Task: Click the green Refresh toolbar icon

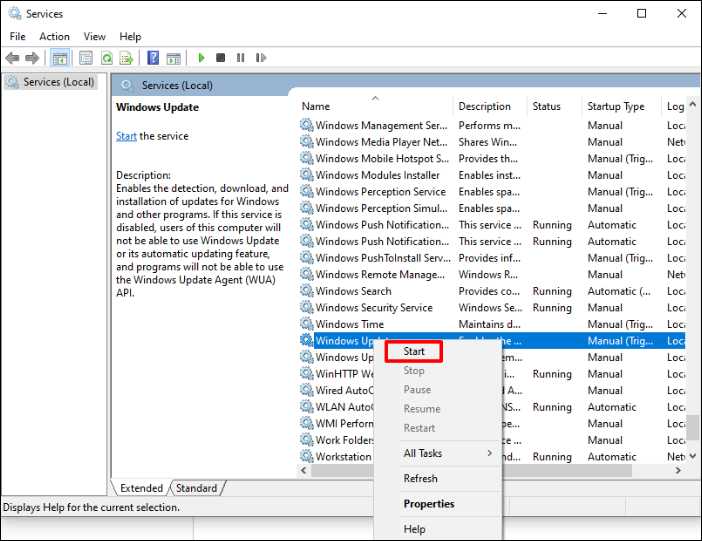Action: [106, 59]
